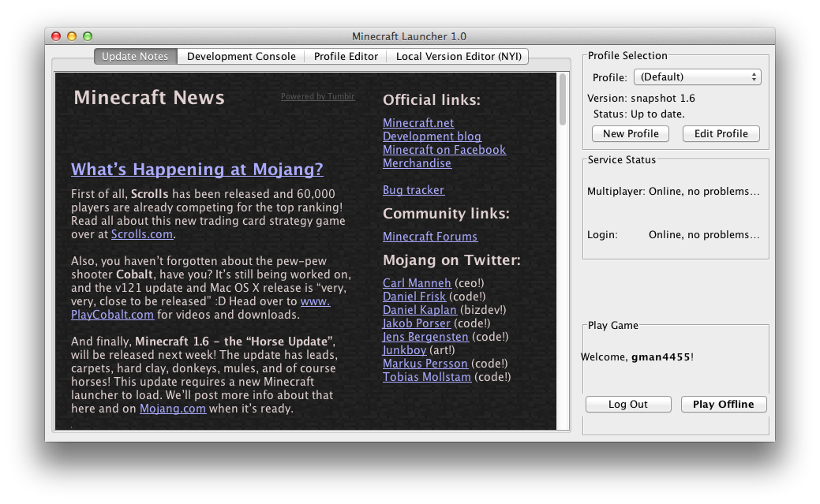Click the Play Offline button
This screenshot has width=820, height=504.
tap(724, 404)
